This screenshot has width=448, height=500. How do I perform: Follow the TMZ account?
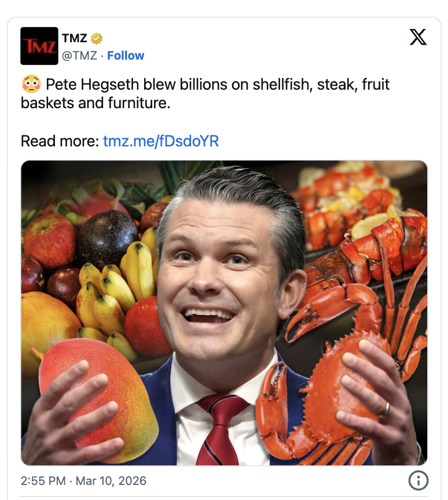click(126, 56)
